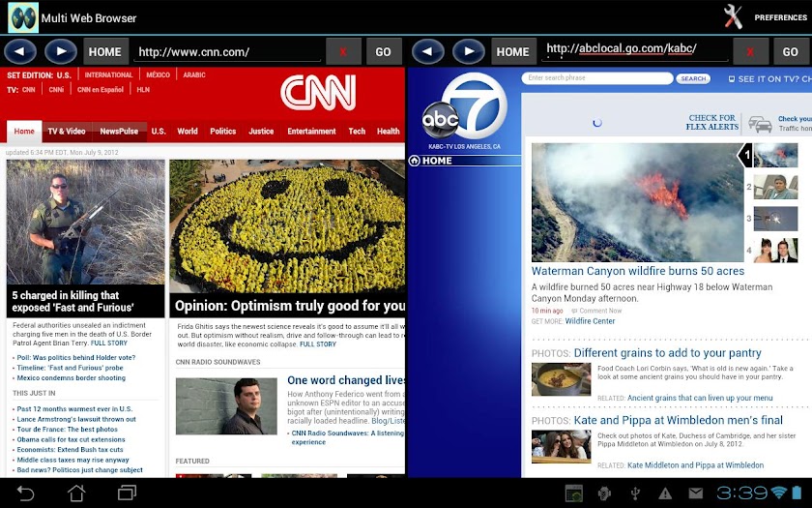Click the CNN logo

[318, 93]
